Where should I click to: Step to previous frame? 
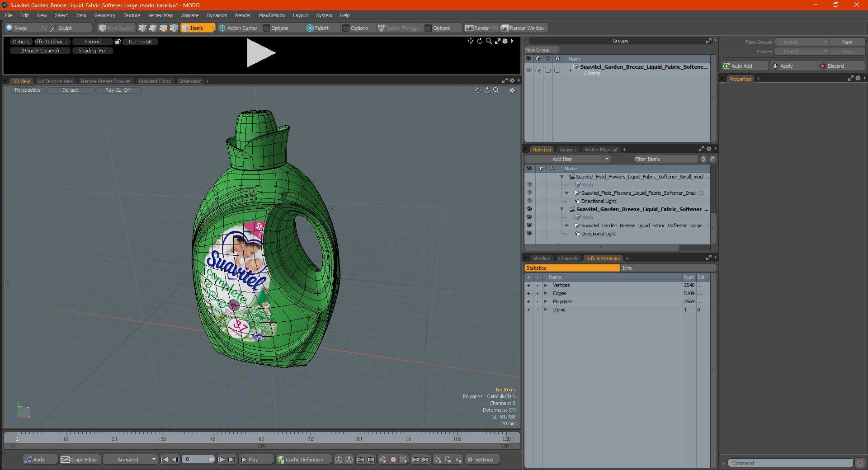[175, 460]
